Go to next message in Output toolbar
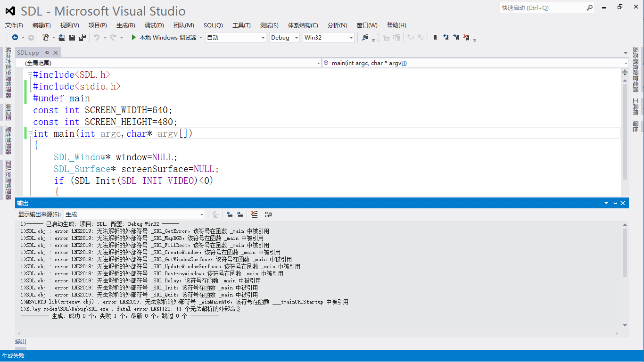The width and height of the screenshot is (644, 362). pos(240,214)
